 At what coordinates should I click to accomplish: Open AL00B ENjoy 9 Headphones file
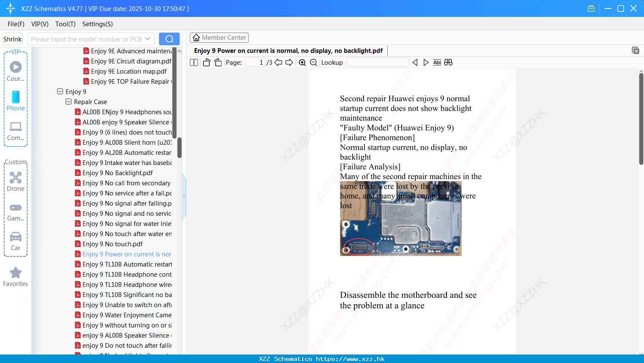tap(123, 112)
